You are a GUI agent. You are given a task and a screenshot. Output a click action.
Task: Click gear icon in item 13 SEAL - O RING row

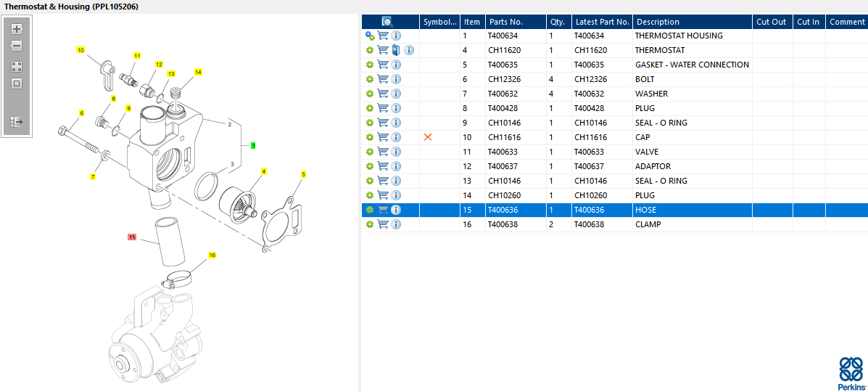click(x=370, y=181)
